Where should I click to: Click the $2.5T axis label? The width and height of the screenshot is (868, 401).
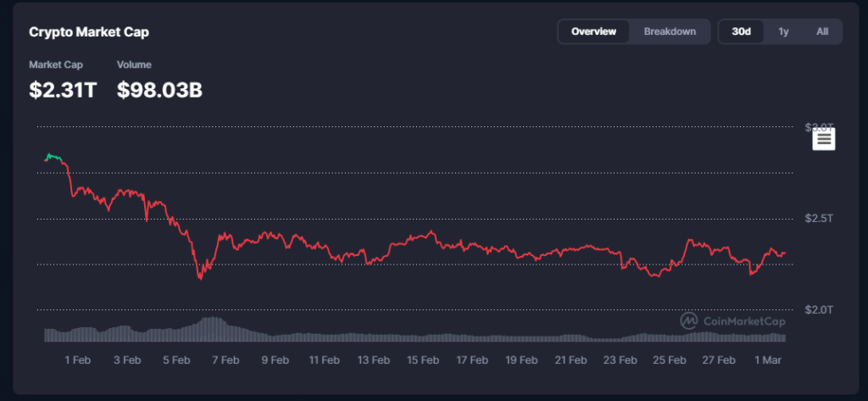[x=819, y=219]
